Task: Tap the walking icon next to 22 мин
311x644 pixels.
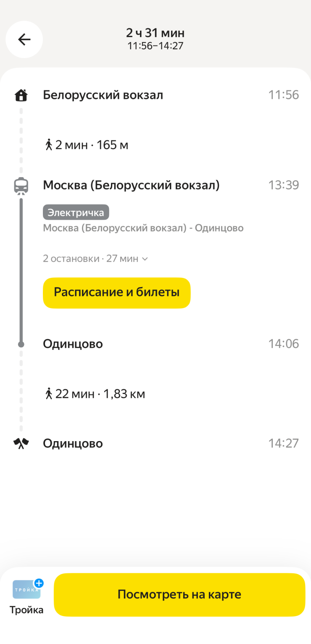Action: [49, 394]
